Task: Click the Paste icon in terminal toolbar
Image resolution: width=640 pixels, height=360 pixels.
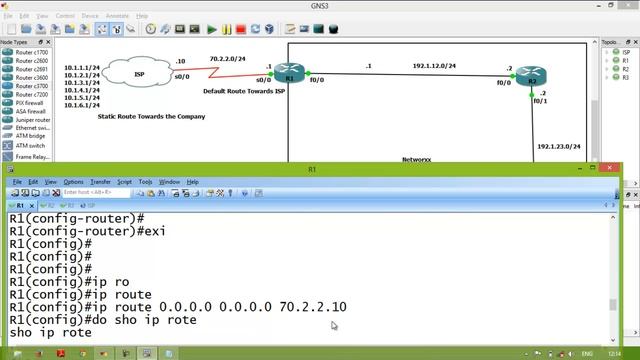Action: pos(151,193)
